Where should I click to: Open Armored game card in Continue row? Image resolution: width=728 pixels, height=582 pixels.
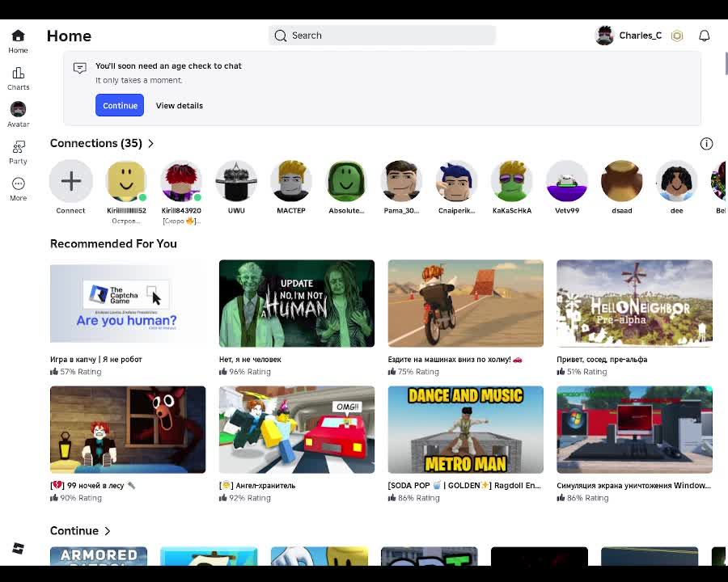click(x=99, y=556)
